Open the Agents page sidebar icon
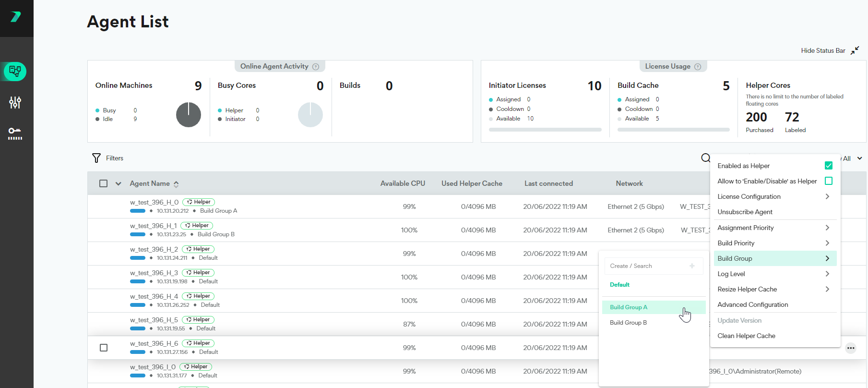 (x=15, y=72)
